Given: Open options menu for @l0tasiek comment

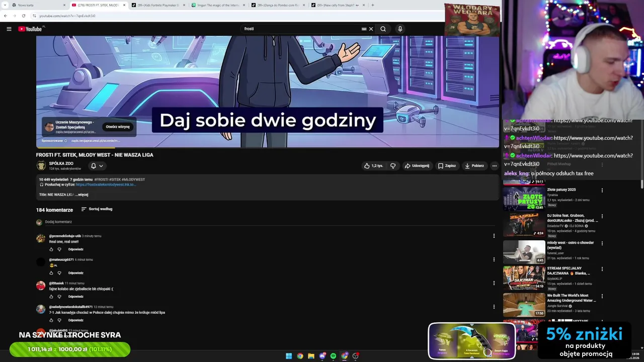Looking at the screenshot, I should [x=494, y=283].
